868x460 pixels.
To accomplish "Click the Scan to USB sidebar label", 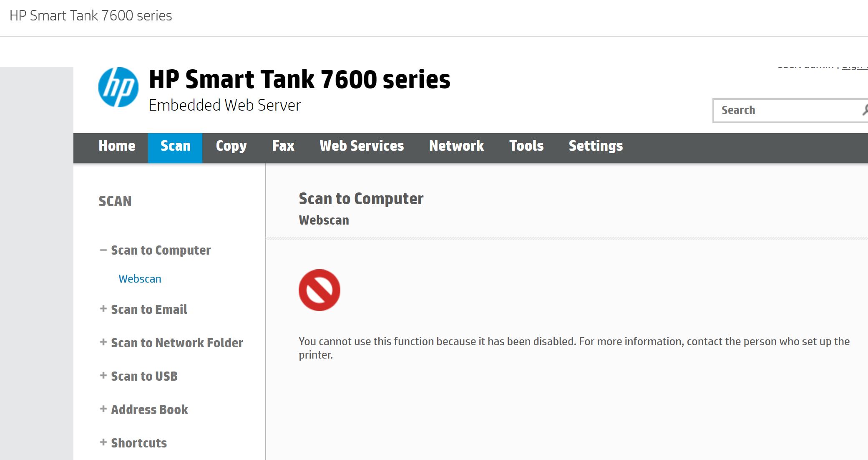I will pyautogui.click(x=144, y=376).
